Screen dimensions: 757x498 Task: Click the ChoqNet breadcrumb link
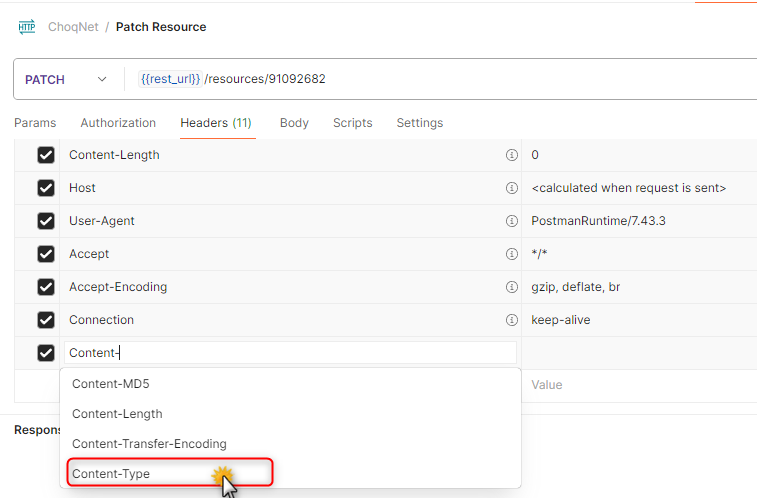pos(73,27)
